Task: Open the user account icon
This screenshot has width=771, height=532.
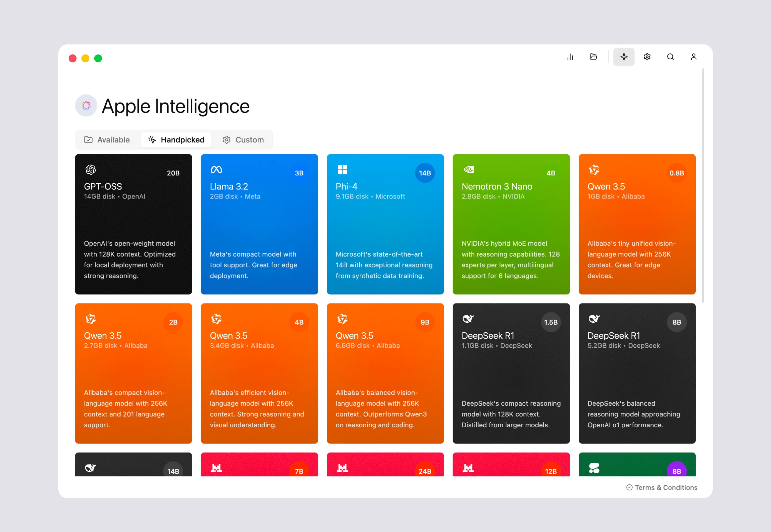Action: click(x=693, y=57)
